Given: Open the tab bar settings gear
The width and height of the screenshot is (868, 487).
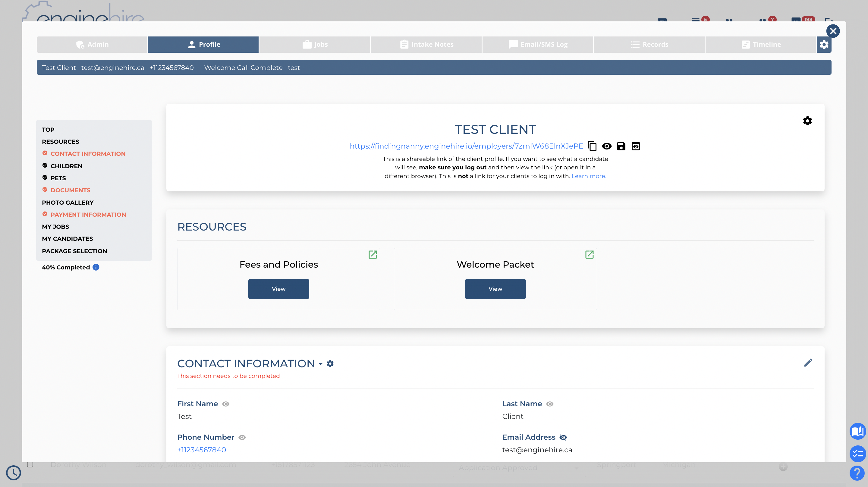Looking at the screenshot, I should click(824, 45).
